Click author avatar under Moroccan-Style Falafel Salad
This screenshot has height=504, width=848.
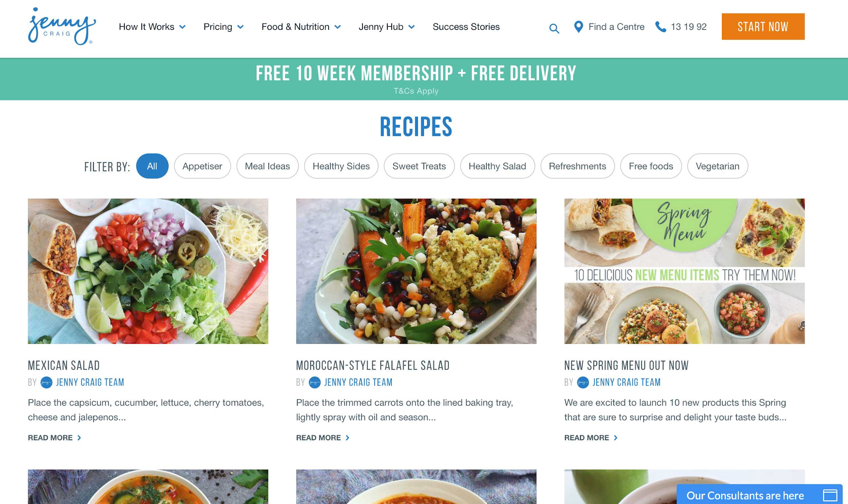coord(315,383)
